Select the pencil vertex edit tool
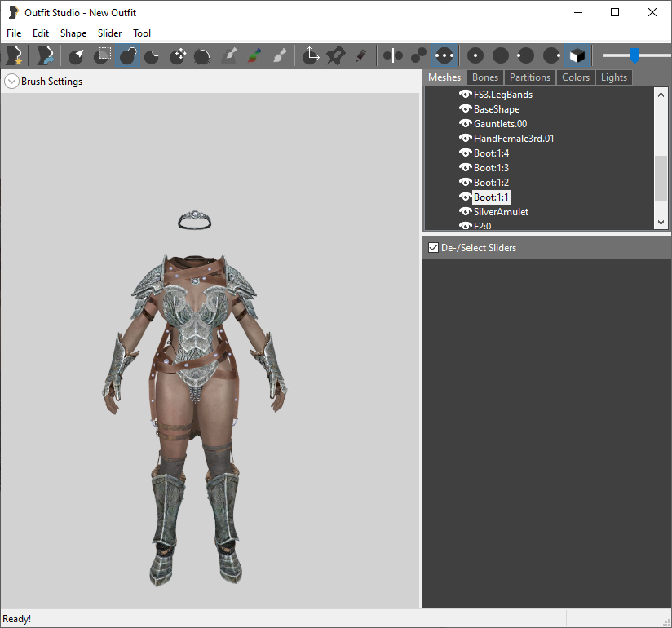The height and width of the screenshot is (628, 672). click(360, 55)
